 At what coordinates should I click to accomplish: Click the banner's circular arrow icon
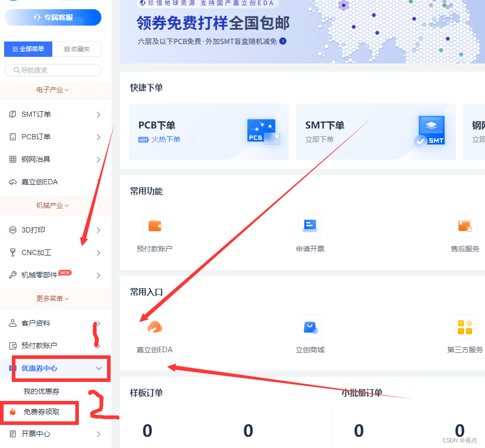pos(283,41)
